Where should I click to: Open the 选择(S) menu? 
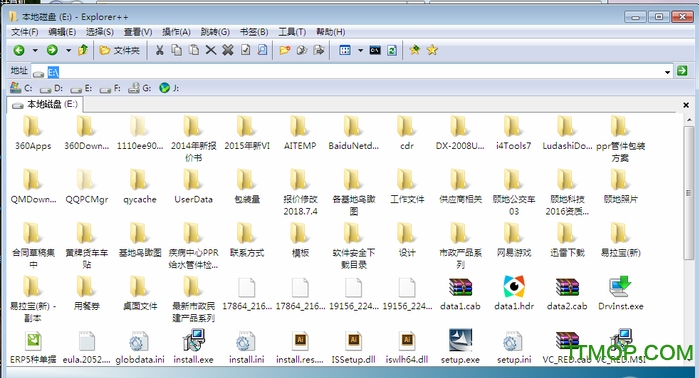coord(99,32)
